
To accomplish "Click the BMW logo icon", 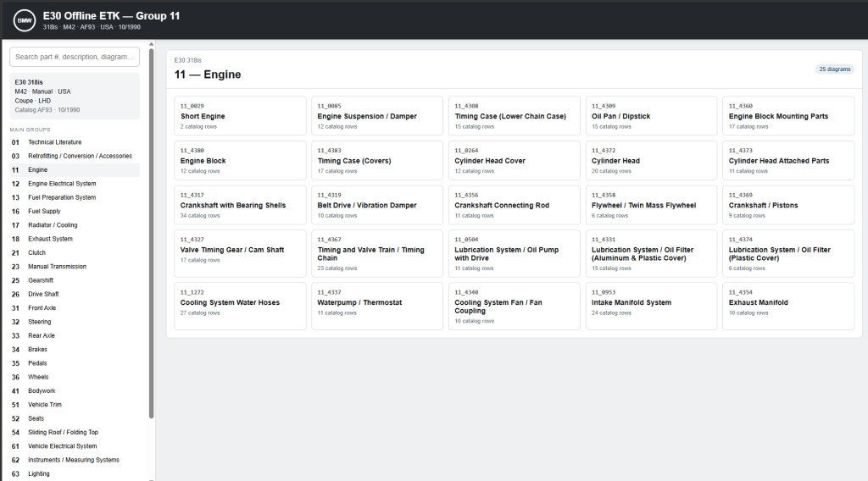I will tap(25, 20).
